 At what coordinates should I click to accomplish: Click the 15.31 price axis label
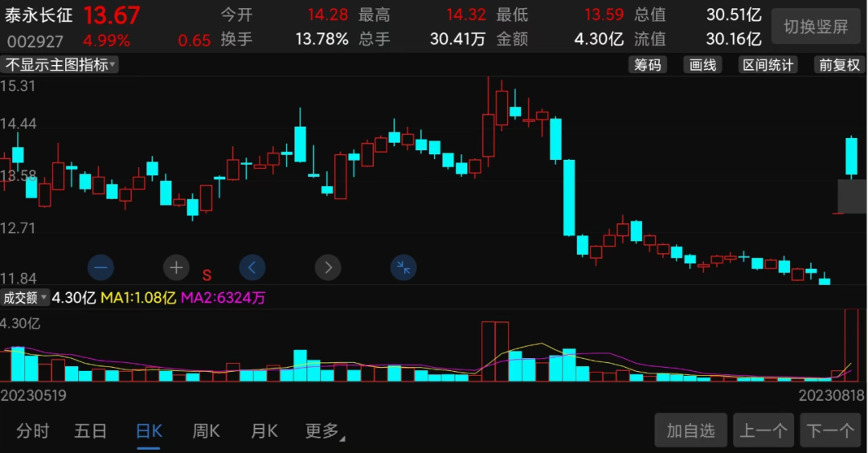18,86
